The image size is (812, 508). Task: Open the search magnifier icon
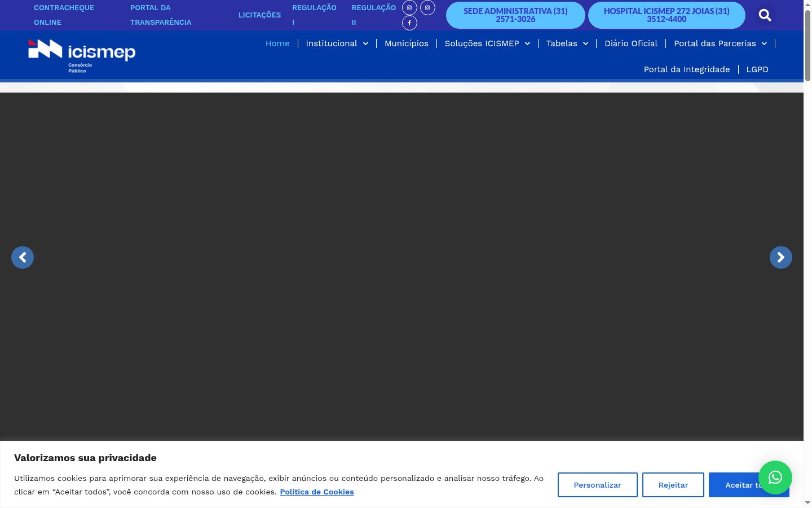click(x=765, y=15)
